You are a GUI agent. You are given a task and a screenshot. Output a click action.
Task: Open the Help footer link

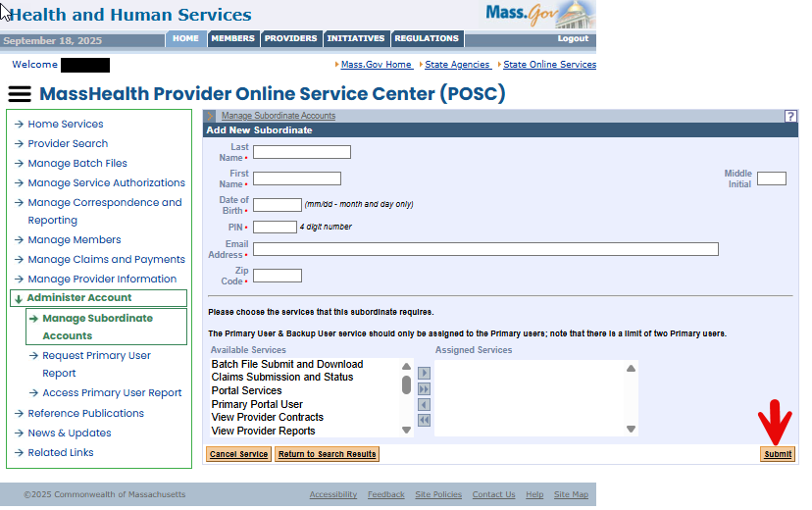point(534,494)
